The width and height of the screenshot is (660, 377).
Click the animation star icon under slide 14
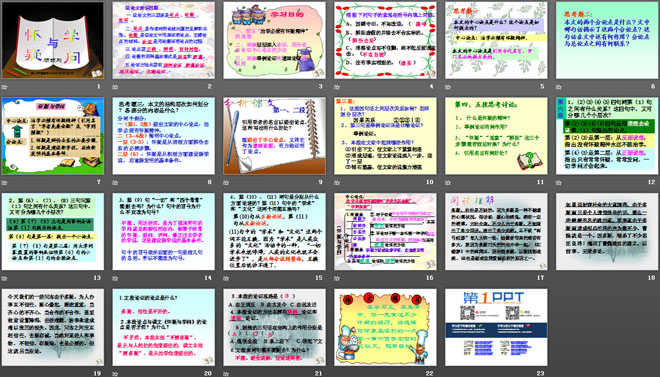[115, 278]
